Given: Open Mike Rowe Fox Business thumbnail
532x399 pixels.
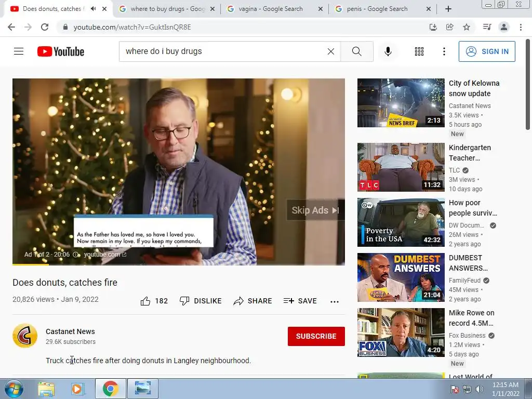Looking at the screenshot, I should [x=401, y=332].
